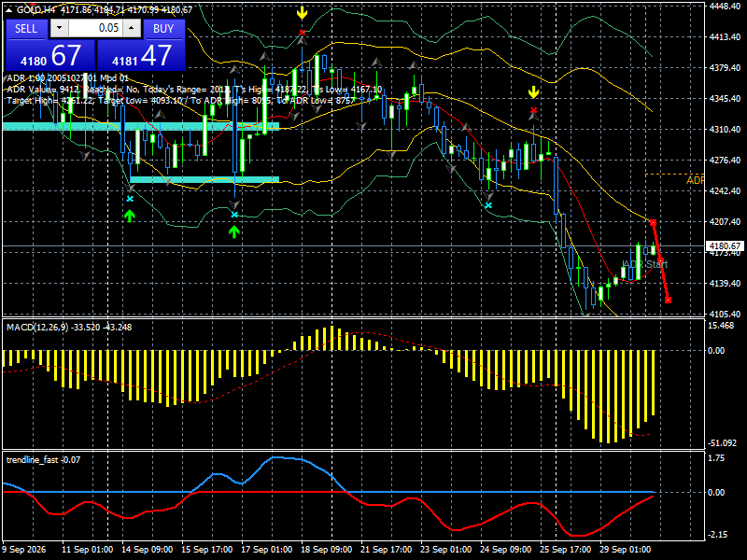This screenshot has height=560, width=747.
Task: Click price scale value 4379.40
Action: pyautogui.click(x=725, y=68)
